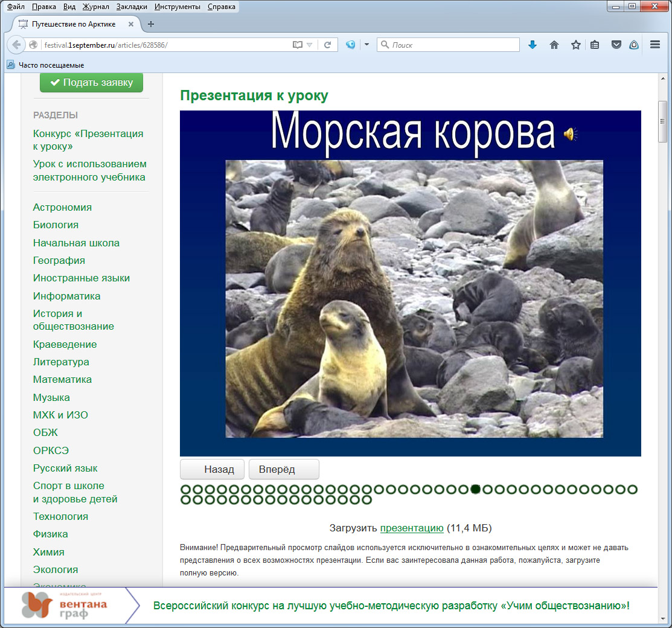Toggle Reader view icon in address bar
Viewport: 672px width, 628px height.
point(296,45)
